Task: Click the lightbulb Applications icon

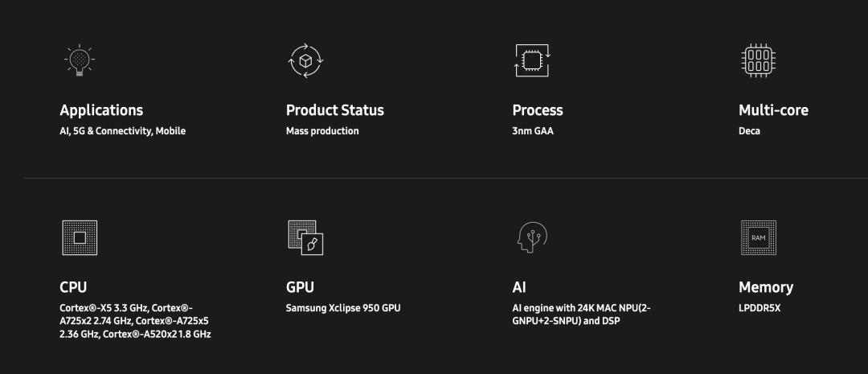Action: [x=80, y=60]
